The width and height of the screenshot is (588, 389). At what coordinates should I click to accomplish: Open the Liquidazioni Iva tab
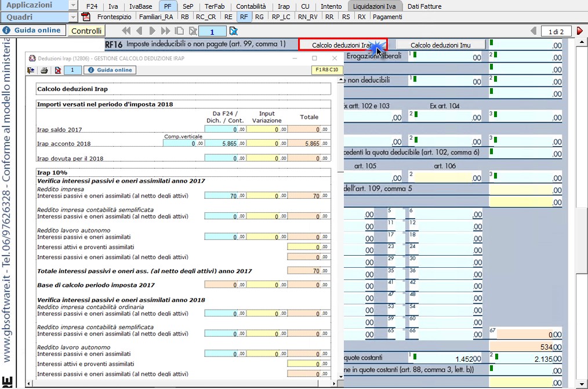(374, 6)
